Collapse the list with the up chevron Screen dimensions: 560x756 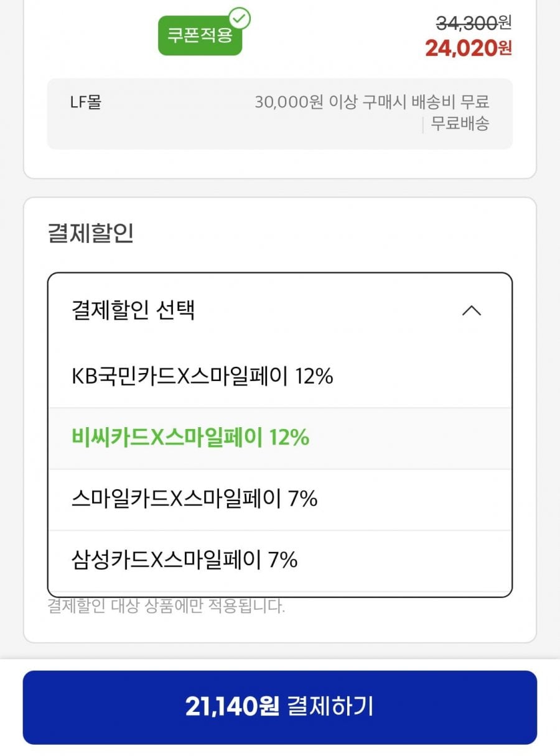[472, 310]
